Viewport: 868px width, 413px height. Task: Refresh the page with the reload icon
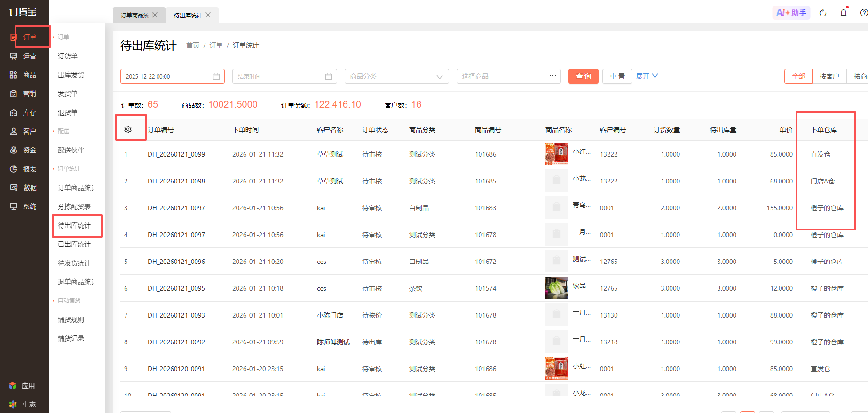click(823, 13)
